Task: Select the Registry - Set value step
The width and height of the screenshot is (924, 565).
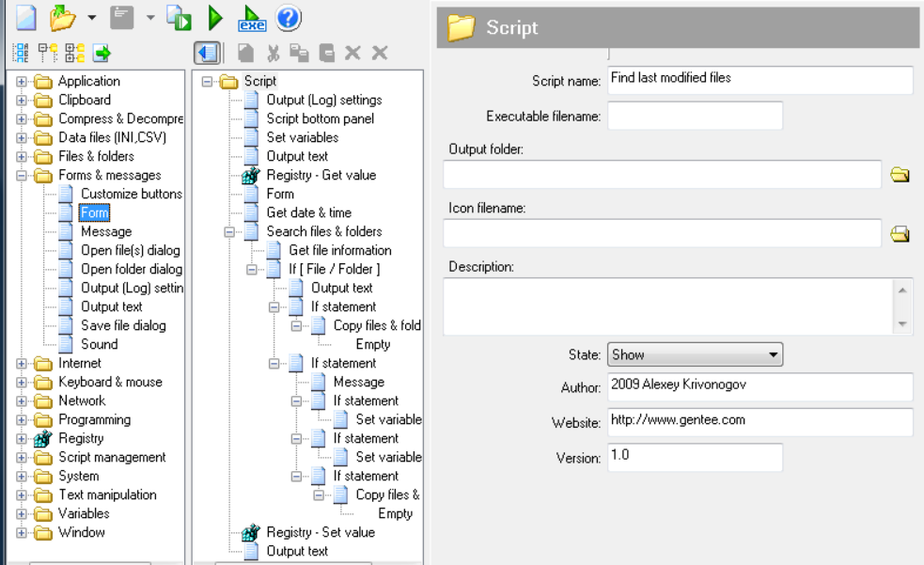Action: (x=321, y=533)
